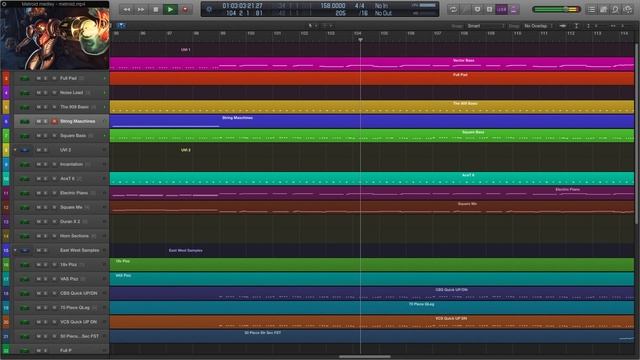This screenshot has height=360, width=640.
Task: Click the green power icon on the VAS Pizz track
Action: pos(24,279)
